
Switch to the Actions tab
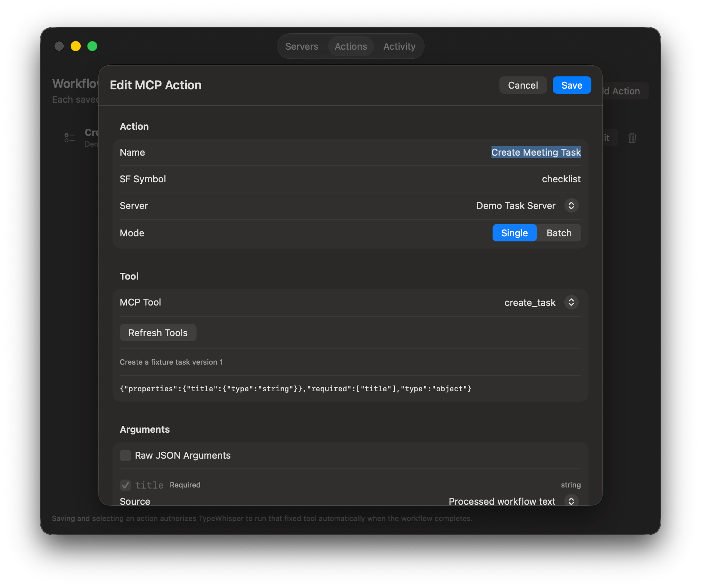[x=350, y=46]
